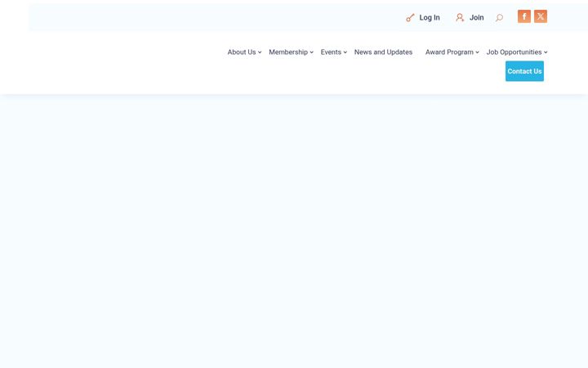Expand the chevron next to Award Program
588x368 pixels.
point(478,52)
